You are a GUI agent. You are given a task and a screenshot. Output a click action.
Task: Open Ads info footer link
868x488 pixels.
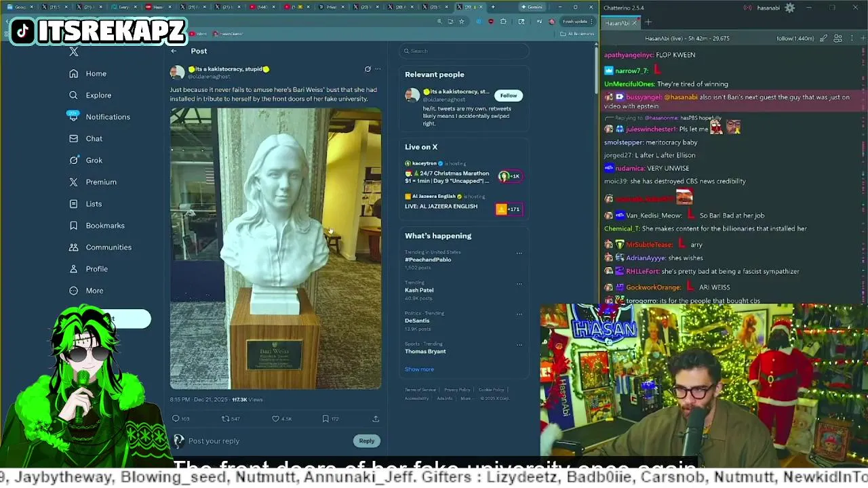click(445, 399)
